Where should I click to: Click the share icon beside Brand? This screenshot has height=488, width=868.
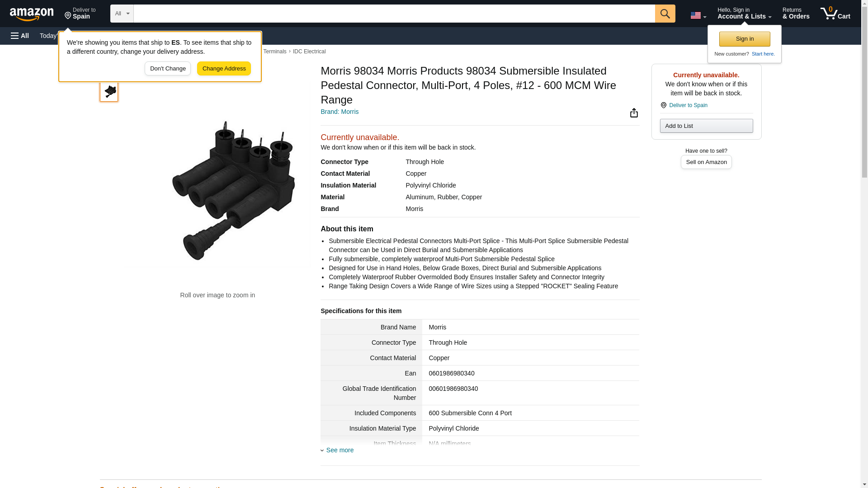coord(634,113)
